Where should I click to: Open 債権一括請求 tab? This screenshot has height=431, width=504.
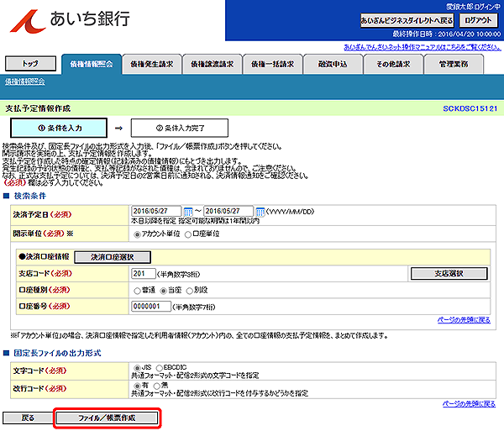[272, 65]
